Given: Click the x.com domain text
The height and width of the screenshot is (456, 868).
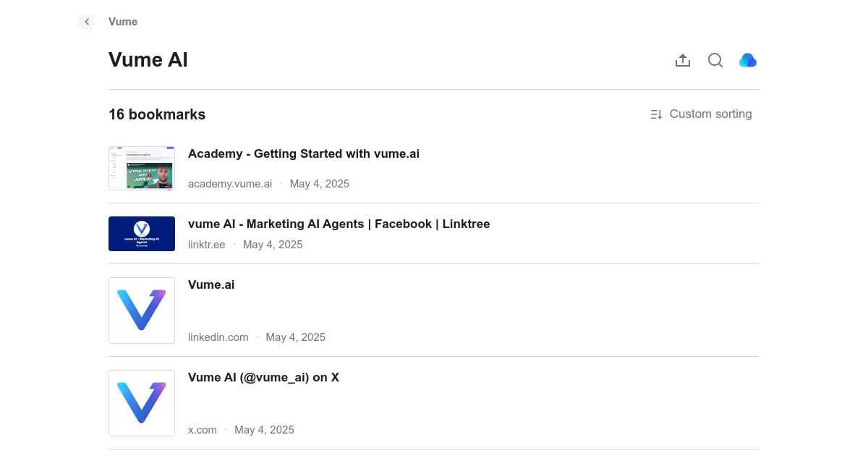Looking at the screenshot, I should click(x=203, y=430).
